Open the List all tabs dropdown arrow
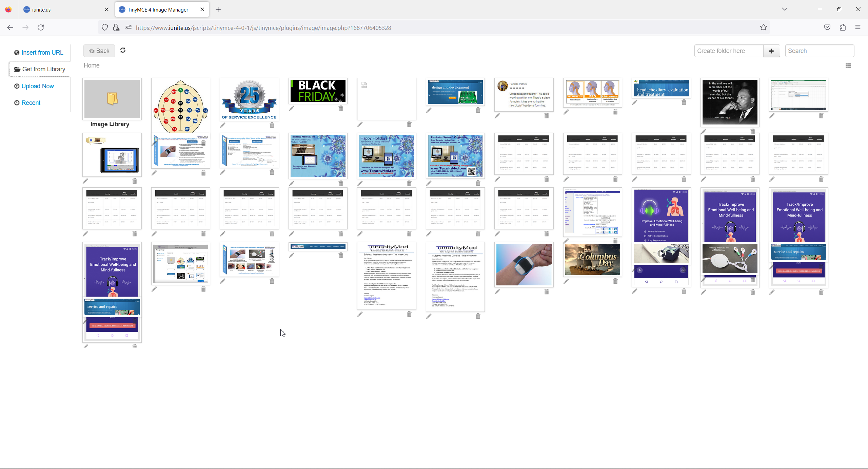Image resolution: width=868 pixels, height=469 pixels. (x=784, y=9)
